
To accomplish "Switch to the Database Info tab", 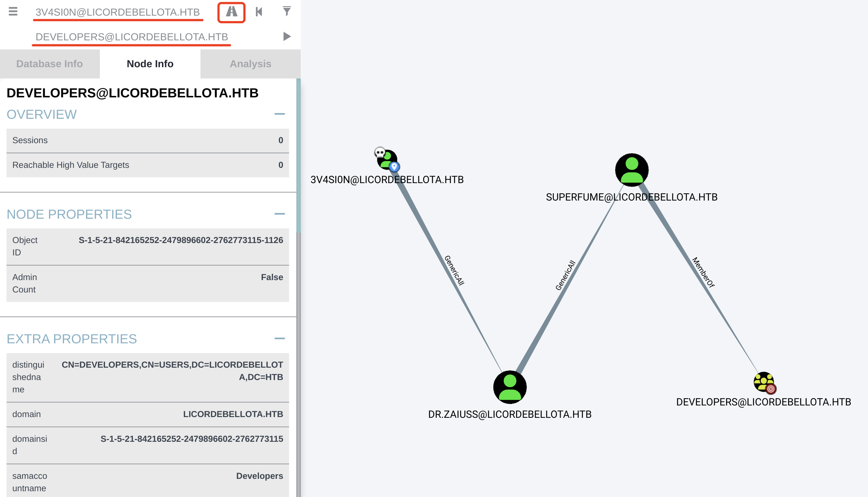I will (x=50, y=64).
